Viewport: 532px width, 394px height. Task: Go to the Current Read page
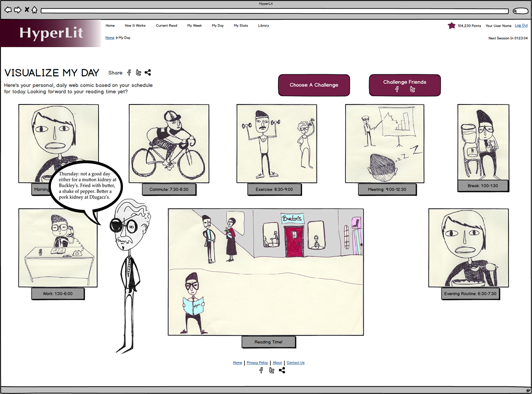point(166,26)
